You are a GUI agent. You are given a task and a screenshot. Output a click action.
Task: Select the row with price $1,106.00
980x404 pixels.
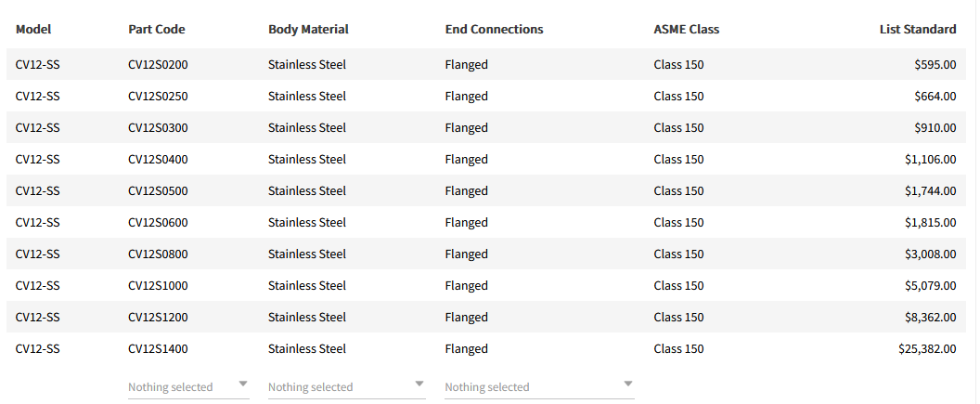click(930, 160)
